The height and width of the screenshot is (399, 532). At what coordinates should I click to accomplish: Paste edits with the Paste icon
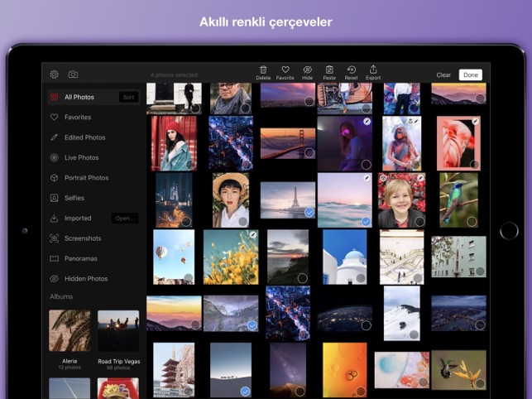pyautogui.click(x=329, y=73)
